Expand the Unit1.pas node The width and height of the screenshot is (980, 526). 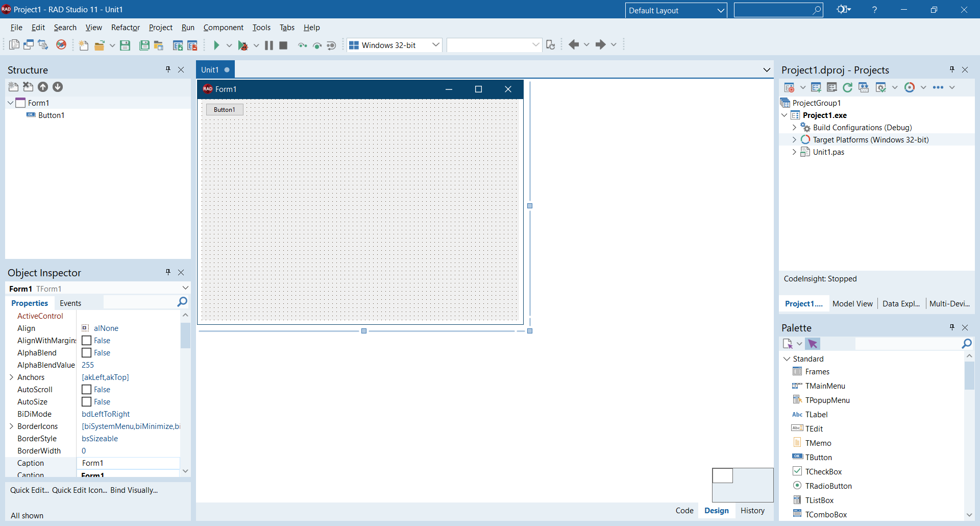coord(794,152)
